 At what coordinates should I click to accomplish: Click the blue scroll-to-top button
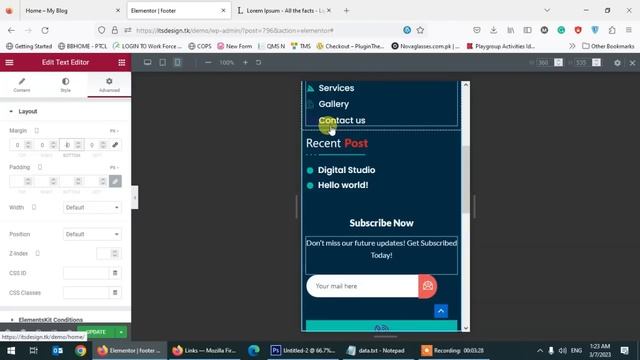[441, 311]
